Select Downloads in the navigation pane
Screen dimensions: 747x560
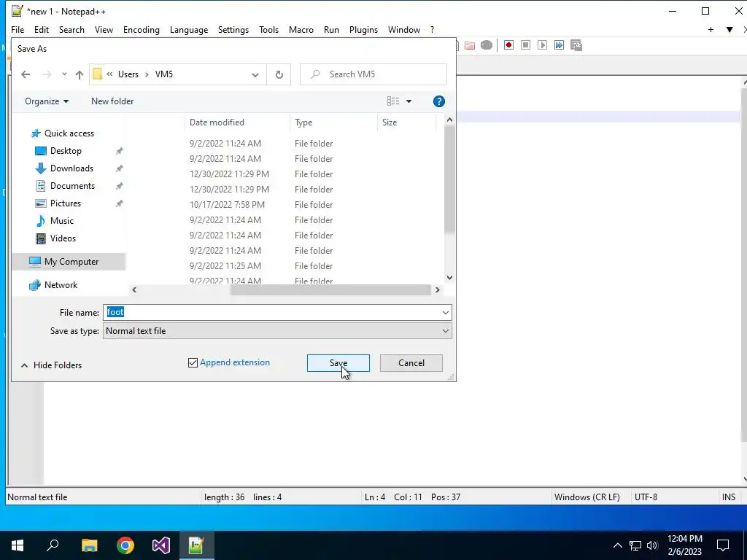[71, 168]
